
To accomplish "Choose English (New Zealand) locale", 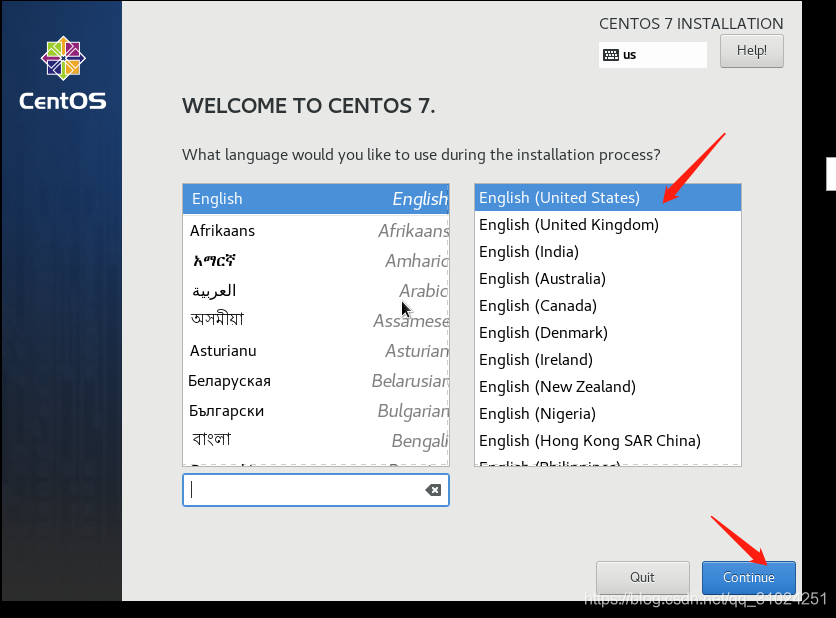I will tap(608, 387).
